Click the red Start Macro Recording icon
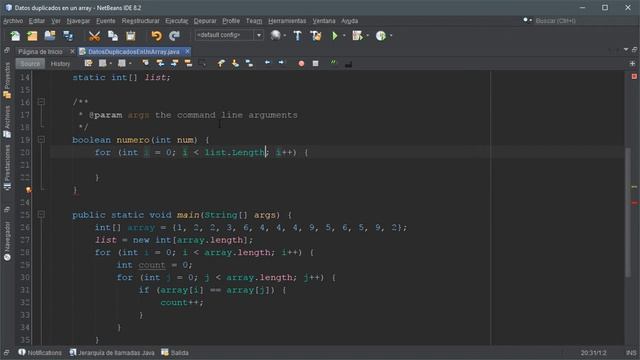Screen dimensions: 640x360 click(x=301, y=64)
